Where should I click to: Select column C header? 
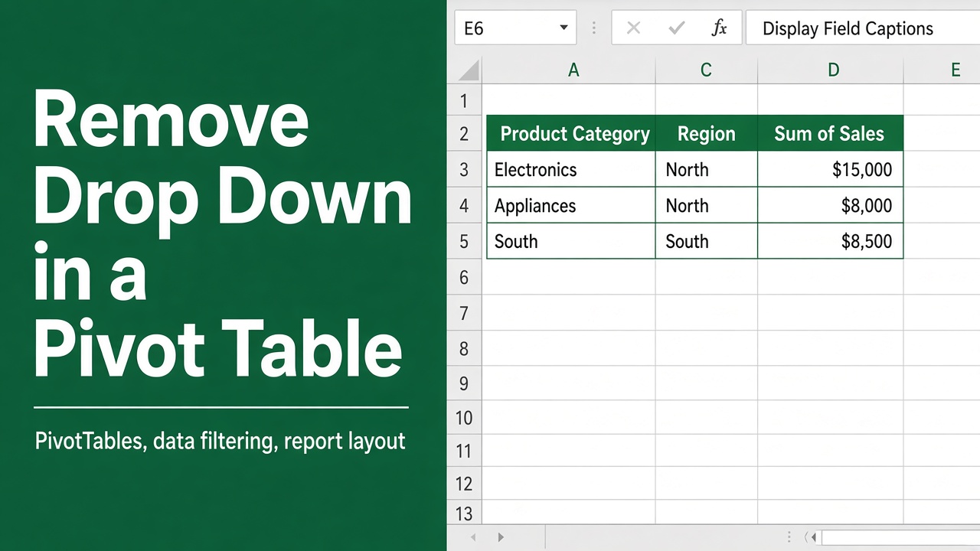[x=706, y=70]
